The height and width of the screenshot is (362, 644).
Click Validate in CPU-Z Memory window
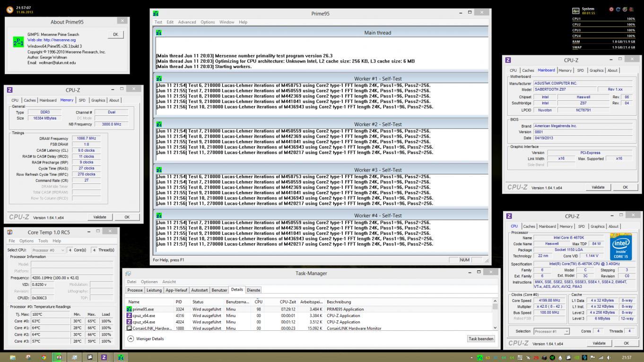(x=100, y=217)
